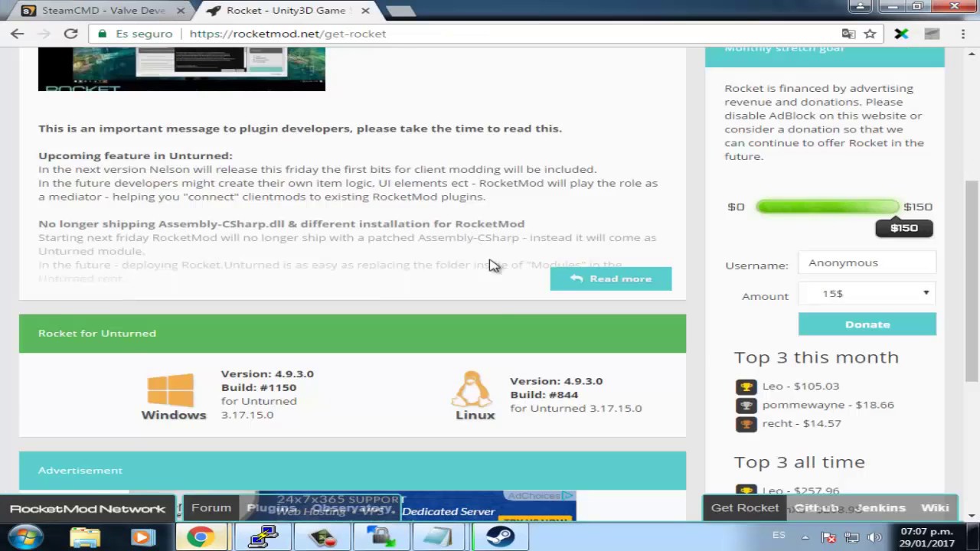The height and width of the screenshot is (551, 980).
Task: Click the Chrome user profile icon
Action: 861,7
